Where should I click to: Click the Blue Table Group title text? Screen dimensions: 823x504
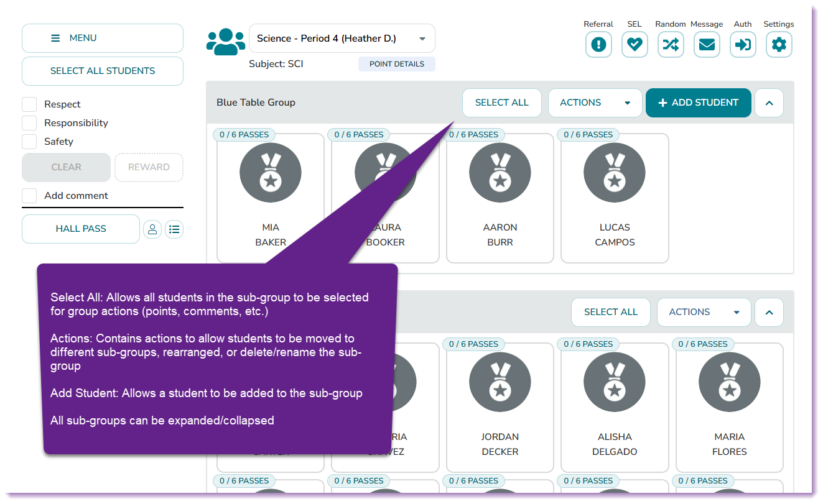point(256,103)
